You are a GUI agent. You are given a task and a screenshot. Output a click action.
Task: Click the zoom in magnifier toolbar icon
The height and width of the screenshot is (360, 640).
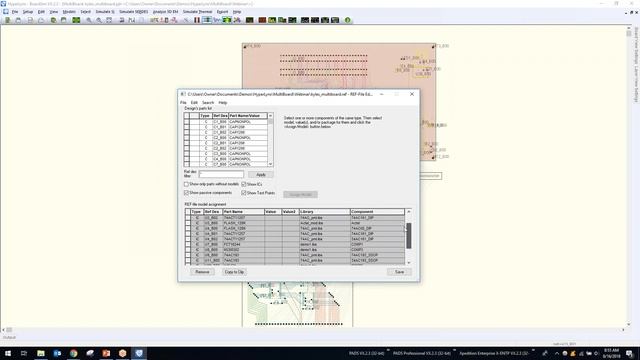(89, 20)
